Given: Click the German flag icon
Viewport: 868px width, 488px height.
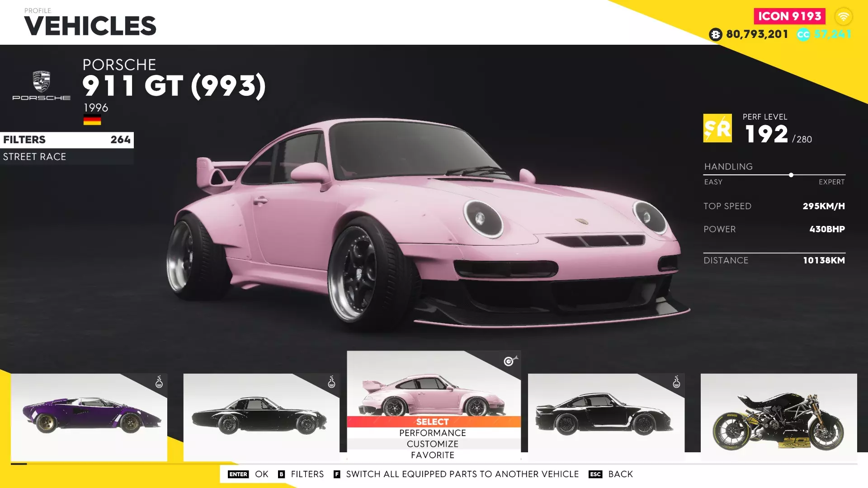Looking at the screenshot, I should point(92,121).
